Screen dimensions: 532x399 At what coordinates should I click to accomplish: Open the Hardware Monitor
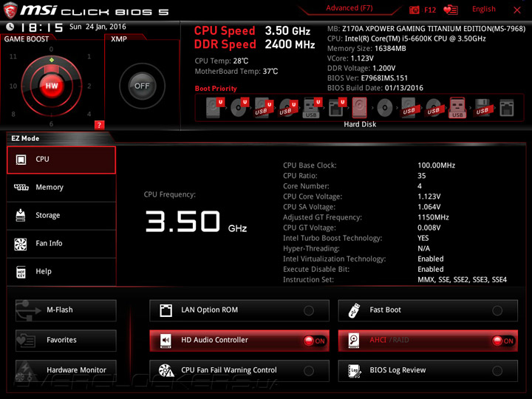tap(66, 370)
